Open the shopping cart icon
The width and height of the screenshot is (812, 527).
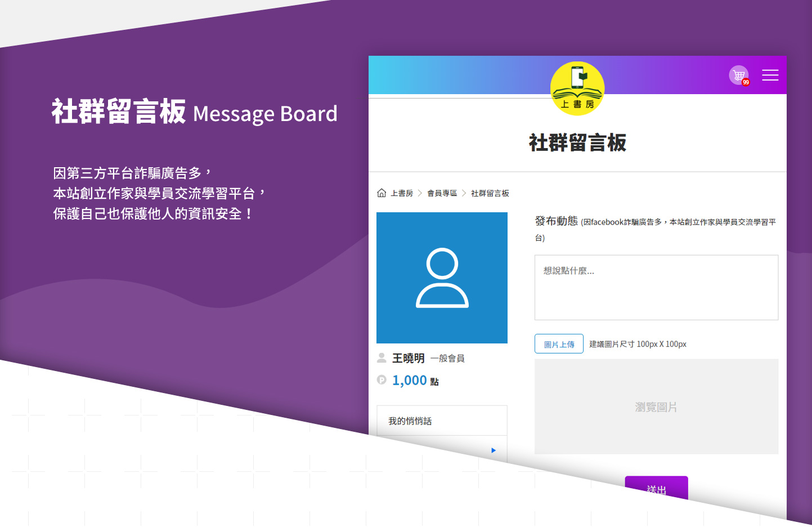738,74
